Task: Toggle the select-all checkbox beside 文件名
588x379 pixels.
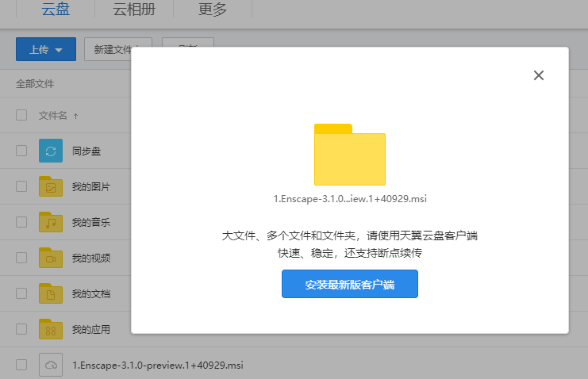Action: point(21,115)
